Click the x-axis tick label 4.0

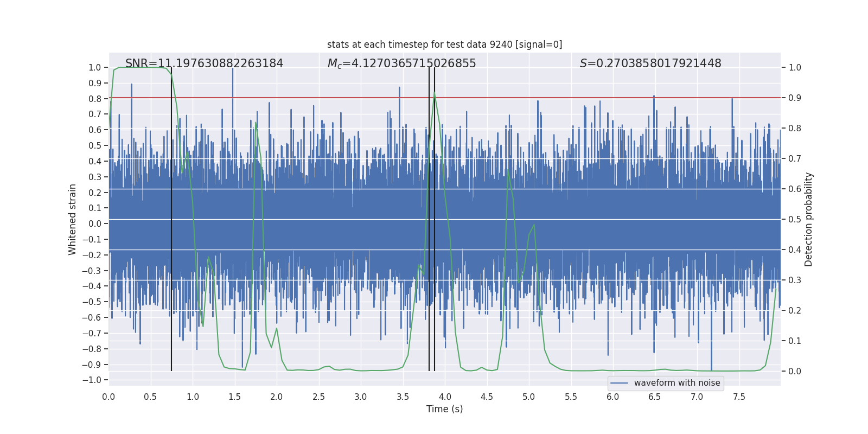tap(444, 397)
